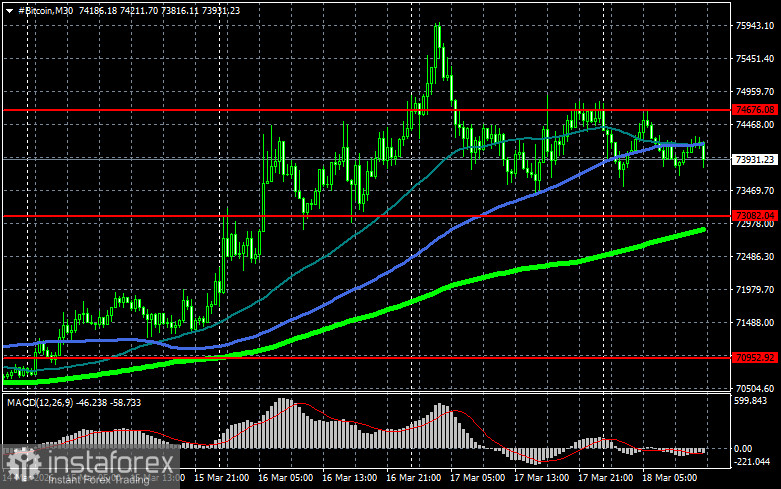Click the MACD(12,26,9) indicator label
The width and height of the screenshot is (781, 489).
[x=41, y=402]
